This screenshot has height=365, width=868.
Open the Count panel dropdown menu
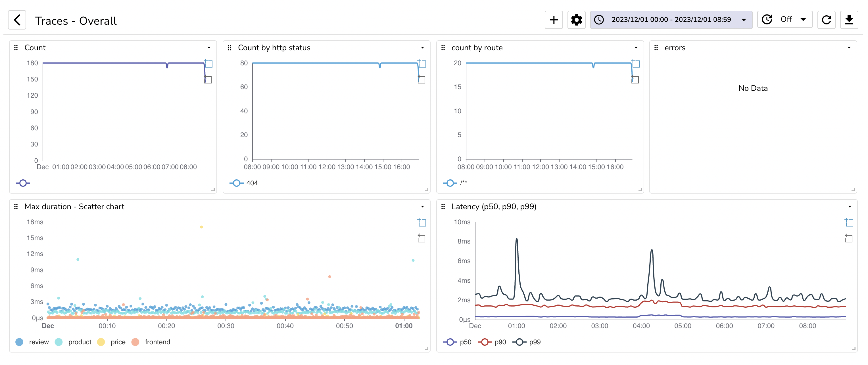(209, 48)
